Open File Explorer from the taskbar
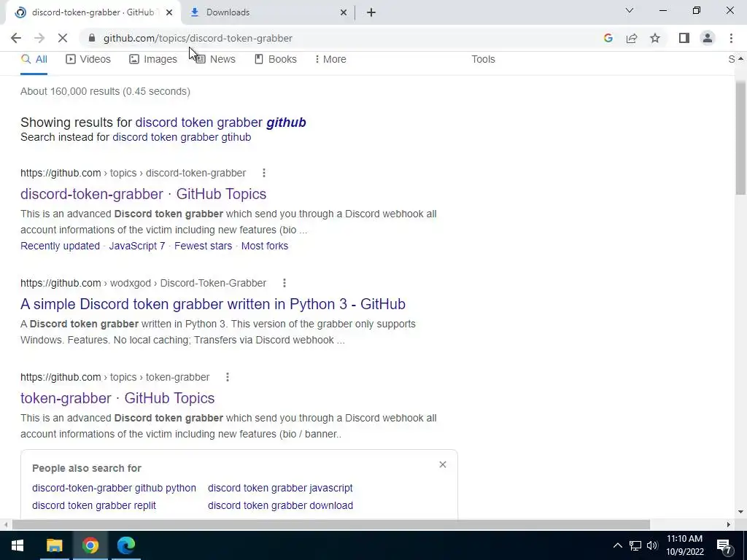The width and height of the screenshot is (747, 560). (x=54, y=545)
